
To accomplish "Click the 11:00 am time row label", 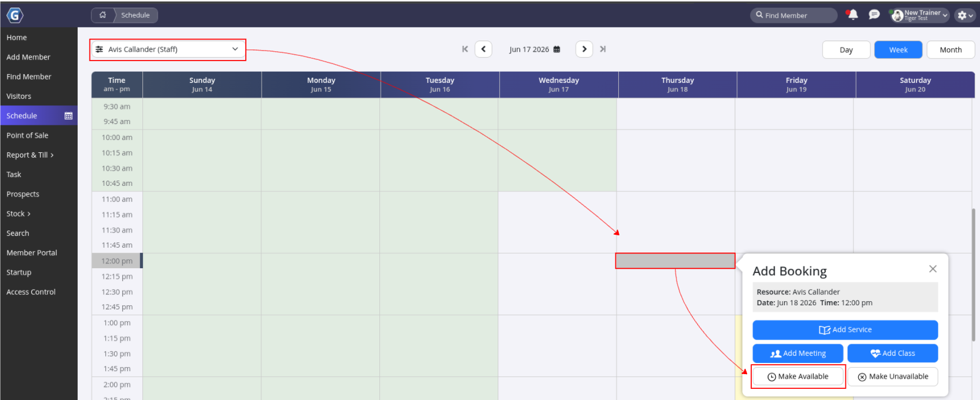I will [117, 199].
